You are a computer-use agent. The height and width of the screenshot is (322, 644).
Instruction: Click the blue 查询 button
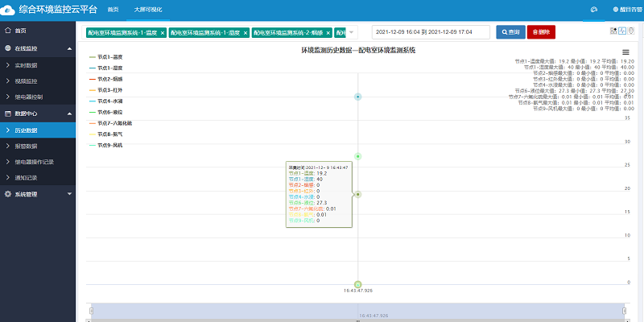click(x=508, y=32)
